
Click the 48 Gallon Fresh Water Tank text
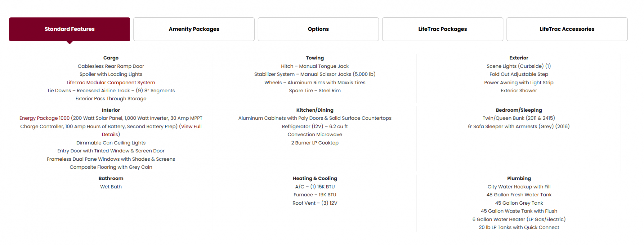coord(519,195)
